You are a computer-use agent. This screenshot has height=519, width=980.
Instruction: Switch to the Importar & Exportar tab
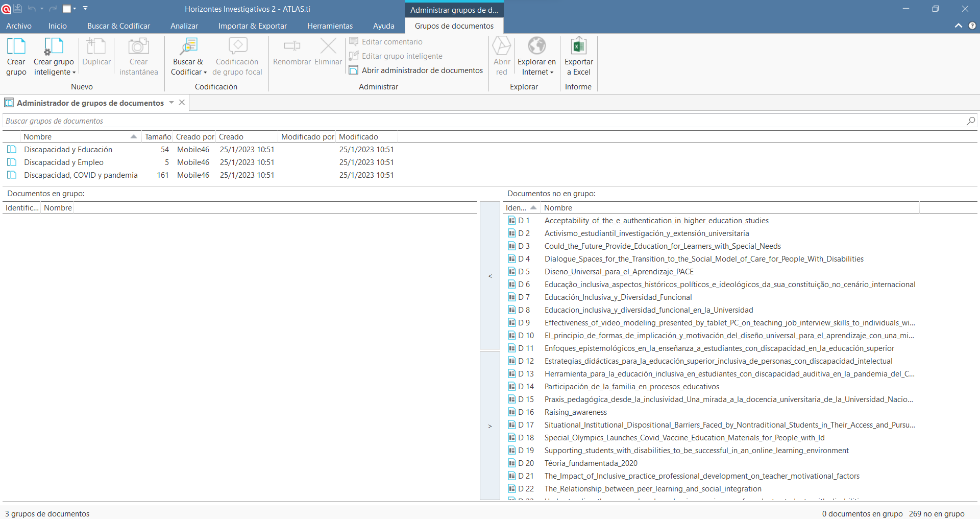tap(252, 26)
